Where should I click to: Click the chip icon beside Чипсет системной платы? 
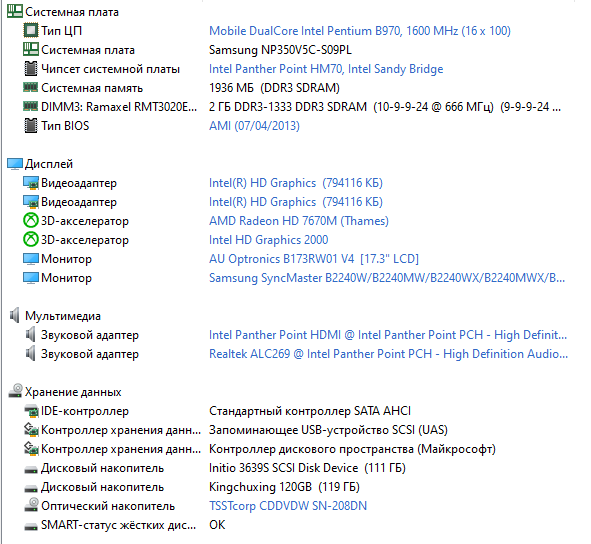point(31,69)
